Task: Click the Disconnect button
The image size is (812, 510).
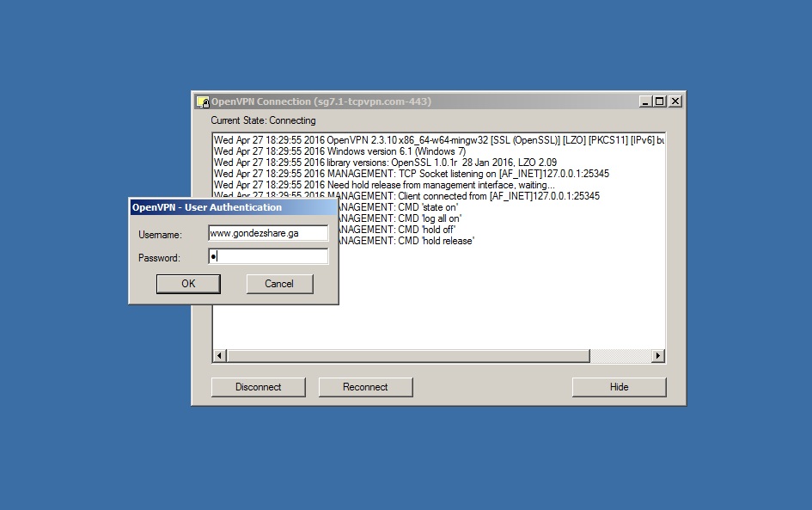Action: pyautogui.click(x=259, y=387)
